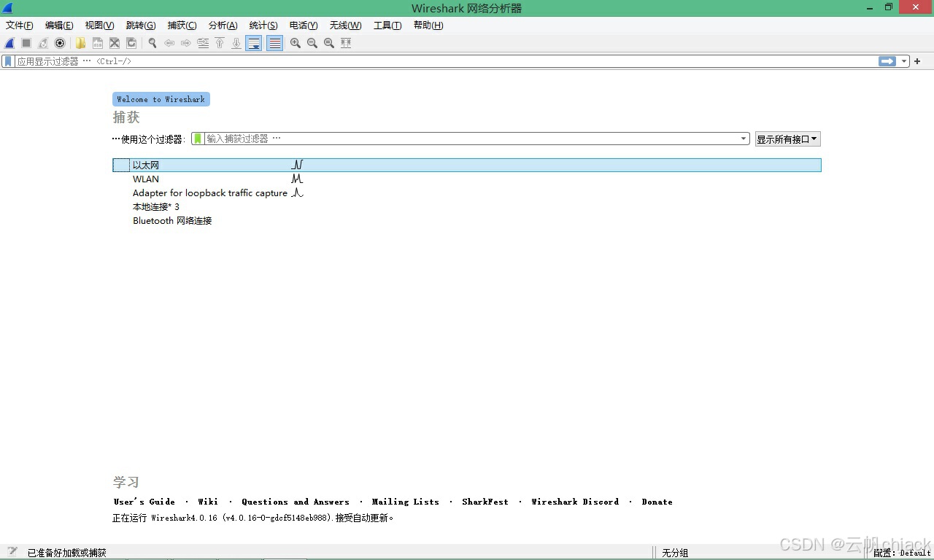The image size is (934, 560).
Task: Open capture filter history dropdown arrow
Action: (x=744, y=139)
